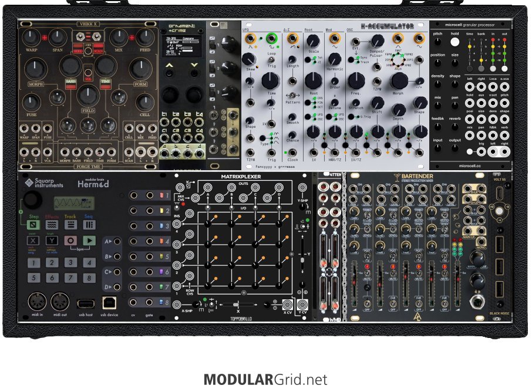
Task: Click the Matrixplexer CLK input jack
Action: 180,187
